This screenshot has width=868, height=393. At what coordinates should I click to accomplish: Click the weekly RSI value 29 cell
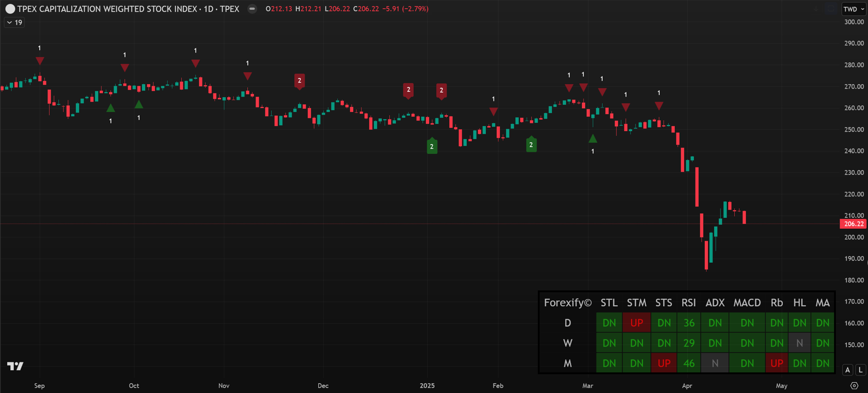(x=689, y=343)
